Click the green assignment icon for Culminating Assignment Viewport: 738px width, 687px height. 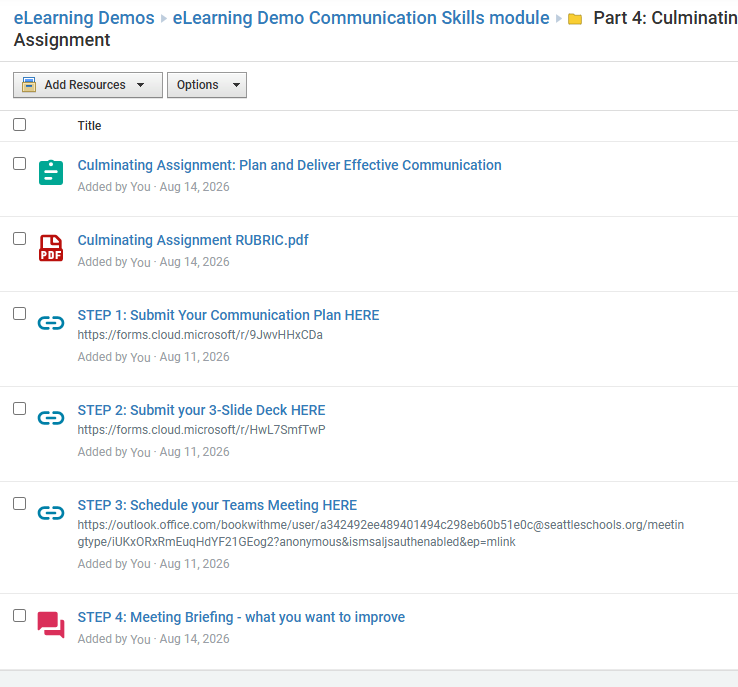tap(51, 173)
